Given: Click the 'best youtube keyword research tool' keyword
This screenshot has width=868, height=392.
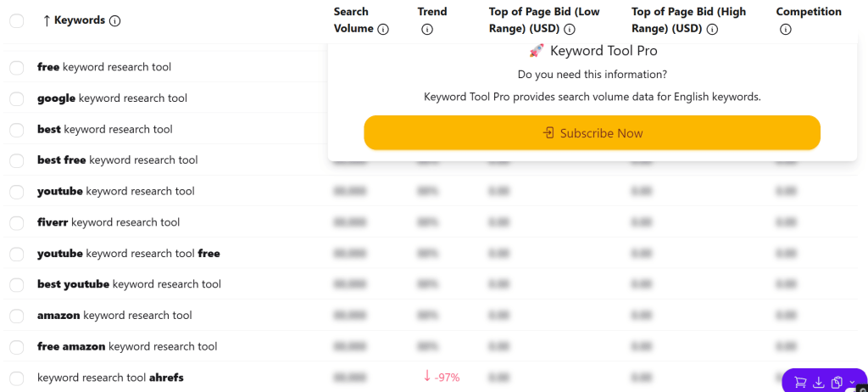Looking at the screenshot, I should point(129,284).
